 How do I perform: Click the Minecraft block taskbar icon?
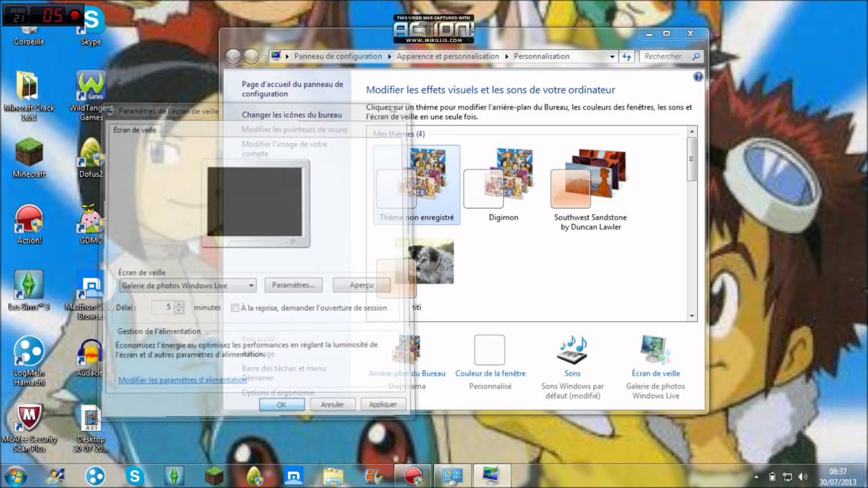click(x=214, y=476)
